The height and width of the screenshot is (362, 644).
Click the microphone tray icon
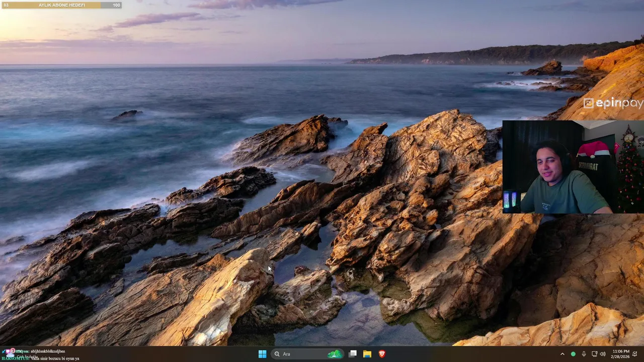point(584,354)
